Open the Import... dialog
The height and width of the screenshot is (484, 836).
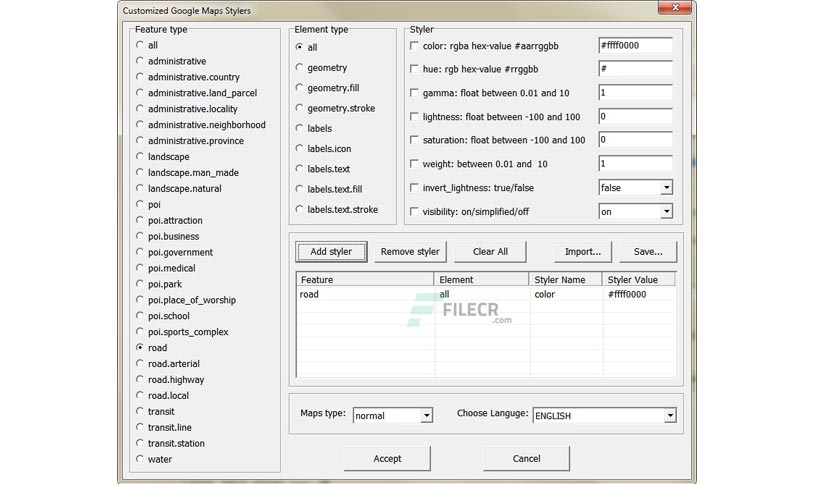click(583, 252)
